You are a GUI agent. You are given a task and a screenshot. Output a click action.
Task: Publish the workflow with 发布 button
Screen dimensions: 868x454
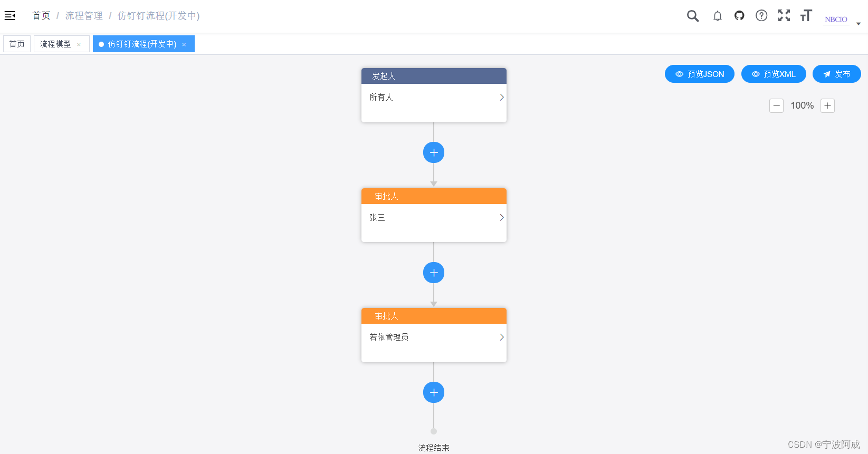point(836,74)
